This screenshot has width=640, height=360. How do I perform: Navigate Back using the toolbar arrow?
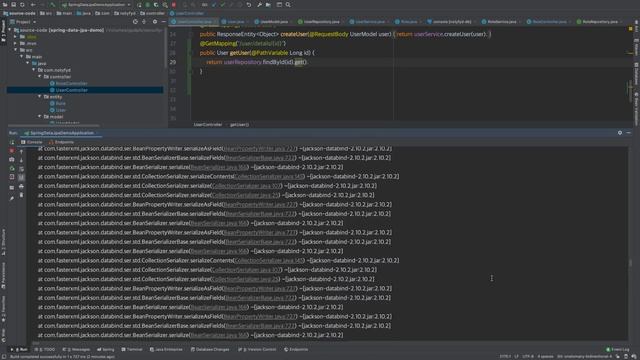[33, 5]
